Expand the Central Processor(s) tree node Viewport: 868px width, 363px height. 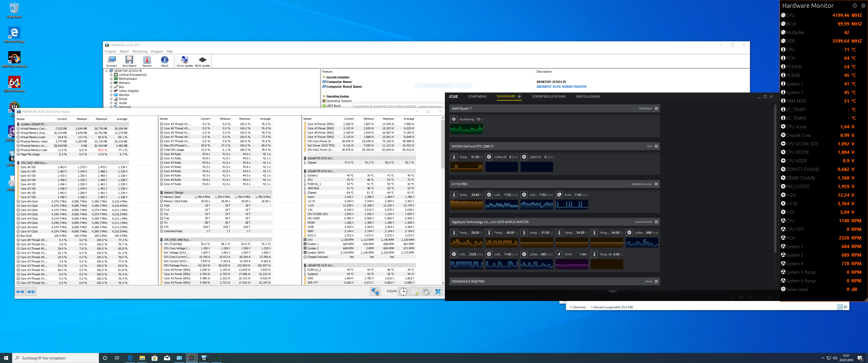(111, 75)
